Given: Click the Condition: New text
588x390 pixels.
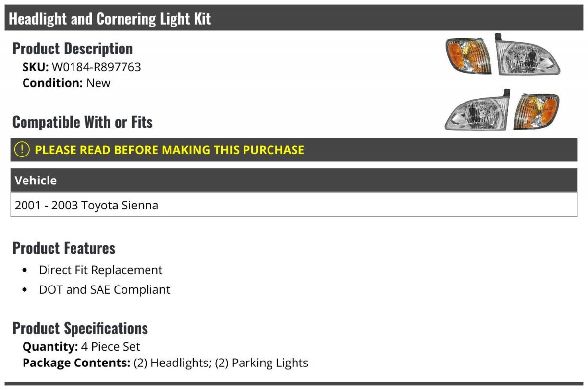Looking at the screenshot, I should coord(67,83).
